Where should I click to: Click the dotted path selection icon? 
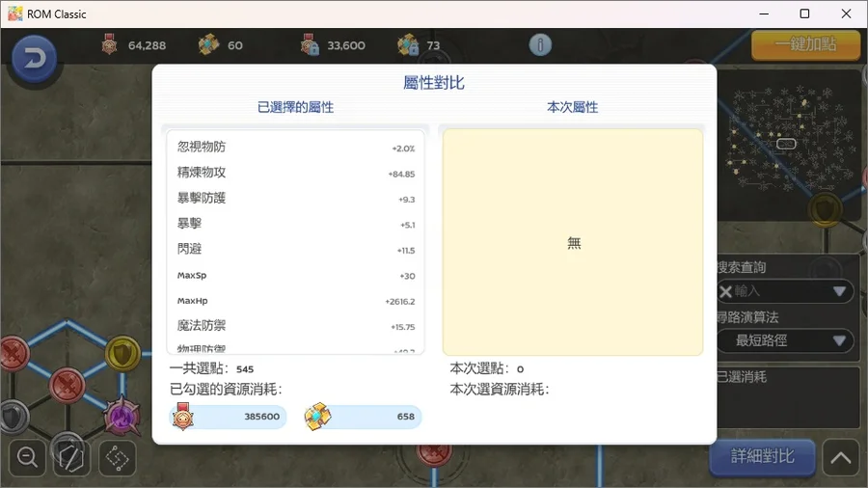point(117,458)
